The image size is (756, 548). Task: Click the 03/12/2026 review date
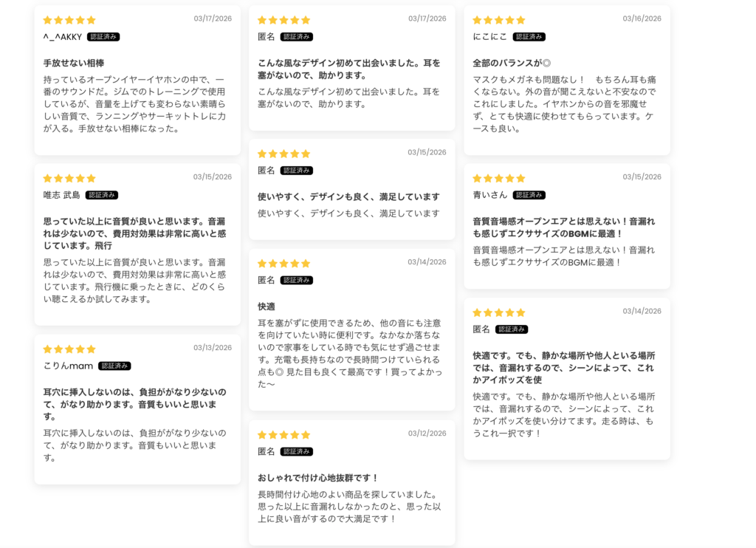coord(427,434)
